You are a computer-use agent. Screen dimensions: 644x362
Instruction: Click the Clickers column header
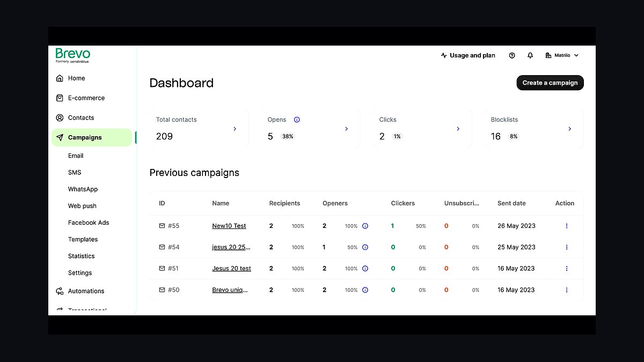point(403,203)
